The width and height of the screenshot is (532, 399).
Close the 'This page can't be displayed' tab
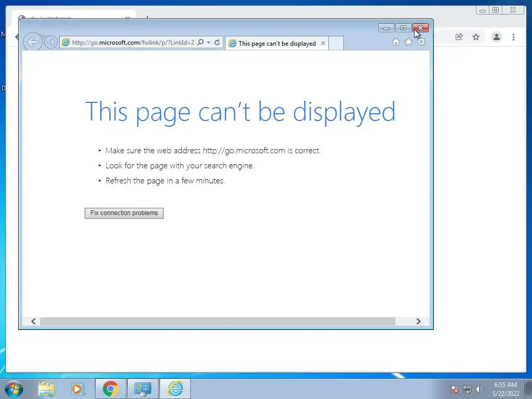pos(323,43)
